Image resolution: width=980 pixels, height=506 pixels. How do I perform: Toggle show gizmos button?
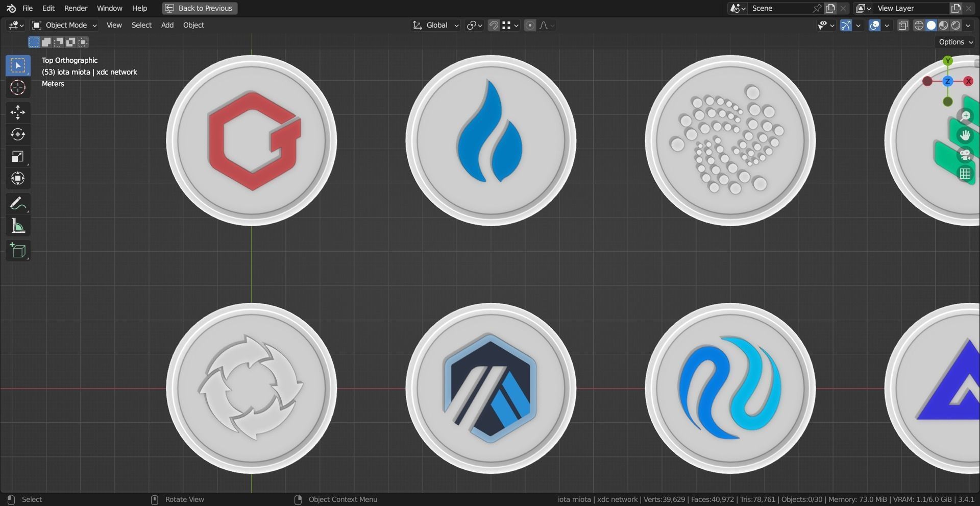846,25
